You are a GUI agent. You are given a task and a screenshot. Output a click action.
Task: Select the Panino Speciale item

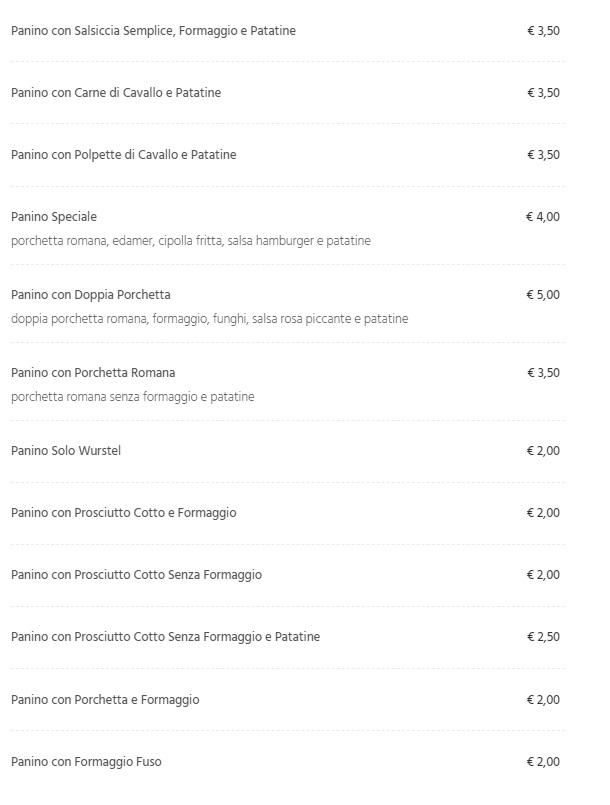[x=54, y=217]
